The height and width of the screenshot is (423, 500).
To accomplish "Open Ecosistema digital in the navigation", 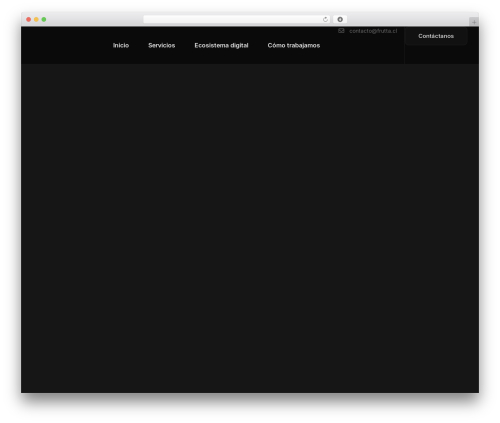I will pos(221,45).
